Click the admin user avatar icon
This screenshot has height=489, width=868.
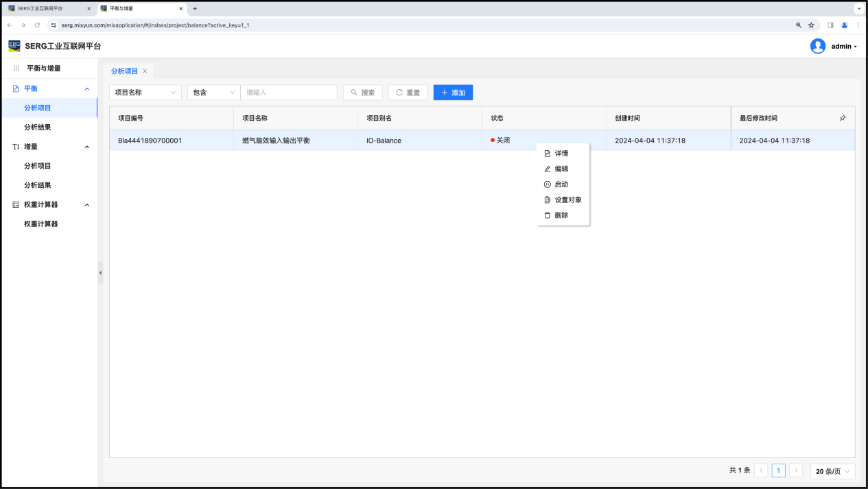(817, 46)
